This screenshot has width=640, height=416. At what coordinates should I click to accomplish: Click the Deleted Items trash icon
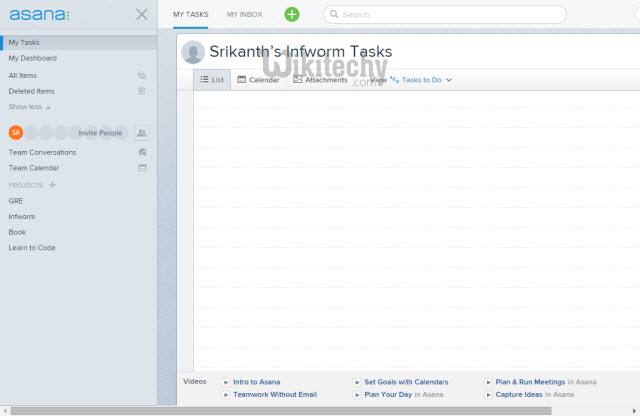(x=142, y=91)
